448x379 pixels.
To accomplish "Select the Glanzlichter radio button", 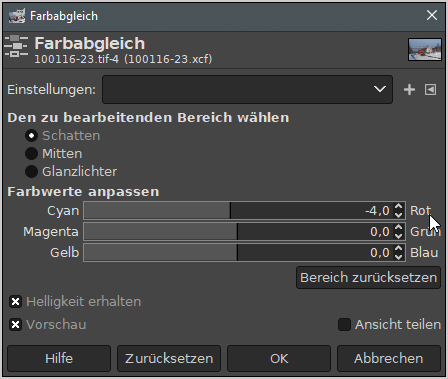I will 31,172.
